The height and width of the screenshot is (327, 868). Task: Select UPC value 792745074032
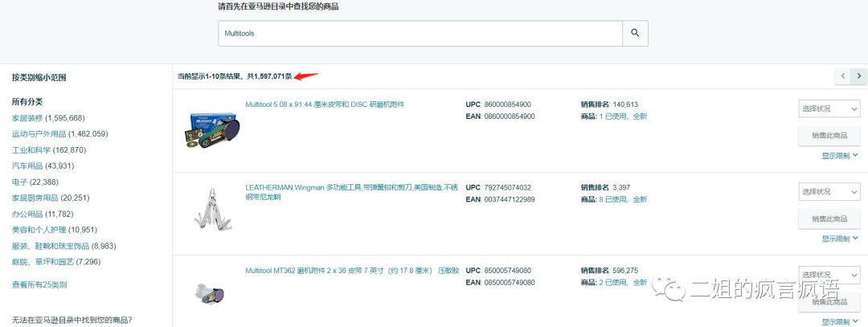508,187
